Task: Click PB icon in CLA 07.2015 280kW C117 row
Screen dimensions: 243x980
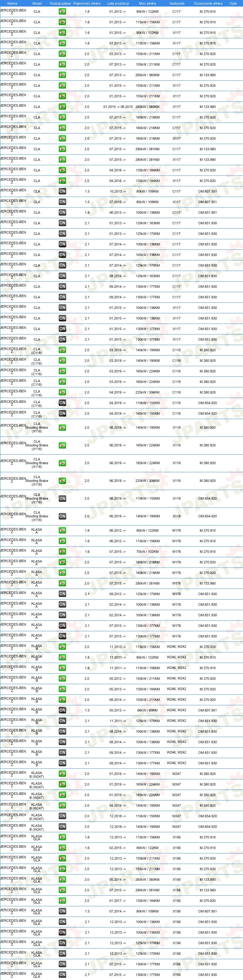Action: coord(62,149)
